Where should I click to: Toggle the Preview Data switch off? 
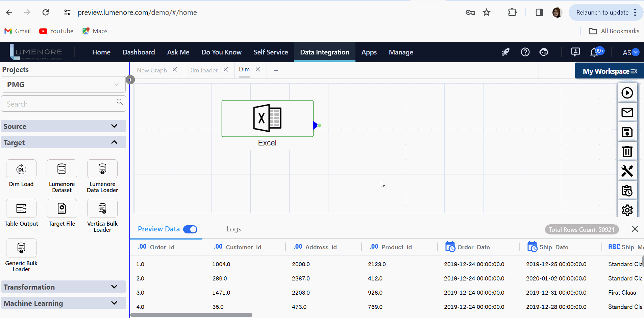coord(190,229)
